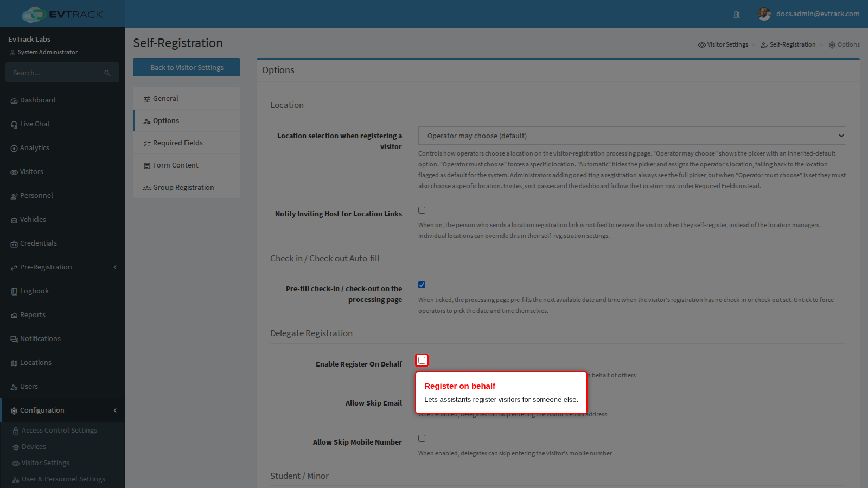Open Live Chat in sidebar

[62, 124]
